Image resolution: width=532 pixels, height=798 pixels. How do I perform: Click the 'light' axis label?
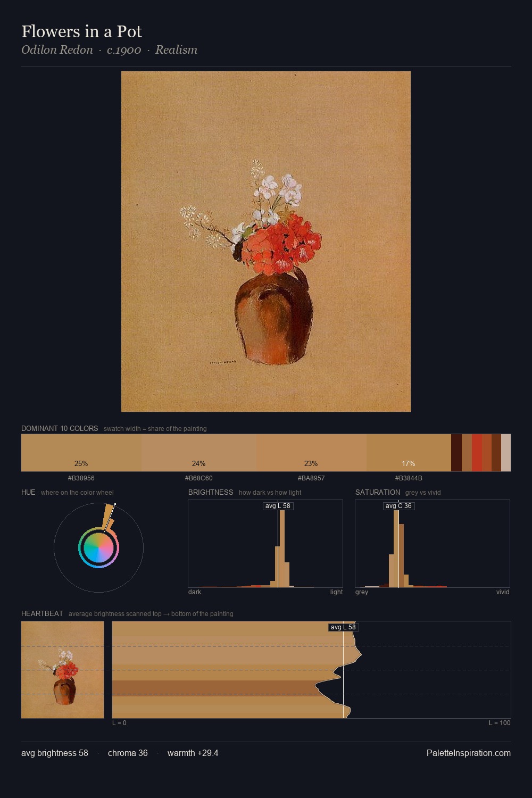336,592
